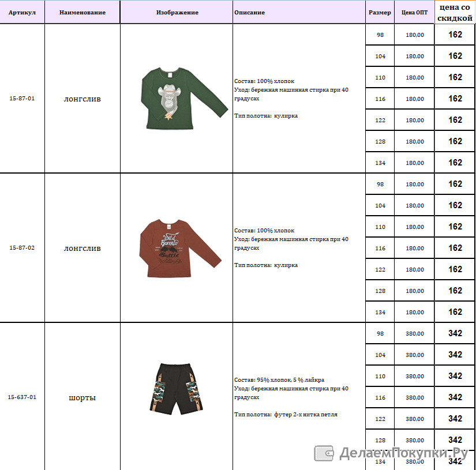
Task: Click 180,00 price for size 98, article 15-87-01
Action: (414, 35)
